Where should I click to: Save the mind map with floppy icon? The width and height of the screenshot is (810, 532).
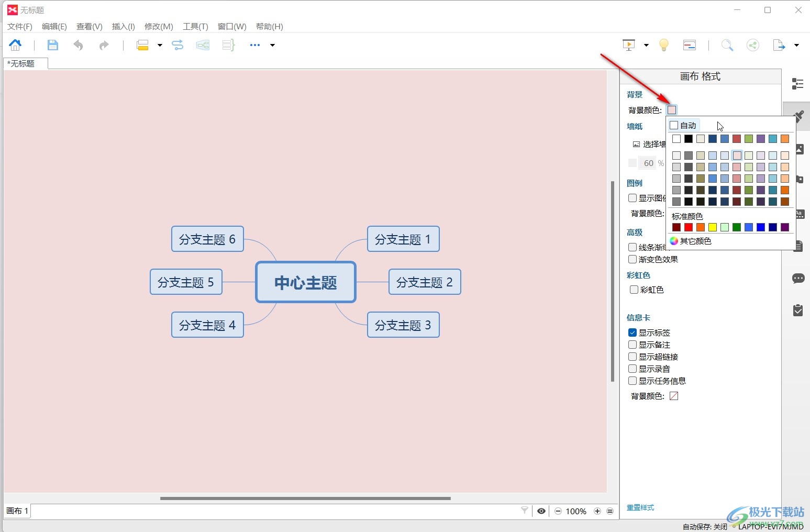pos(53,45)
